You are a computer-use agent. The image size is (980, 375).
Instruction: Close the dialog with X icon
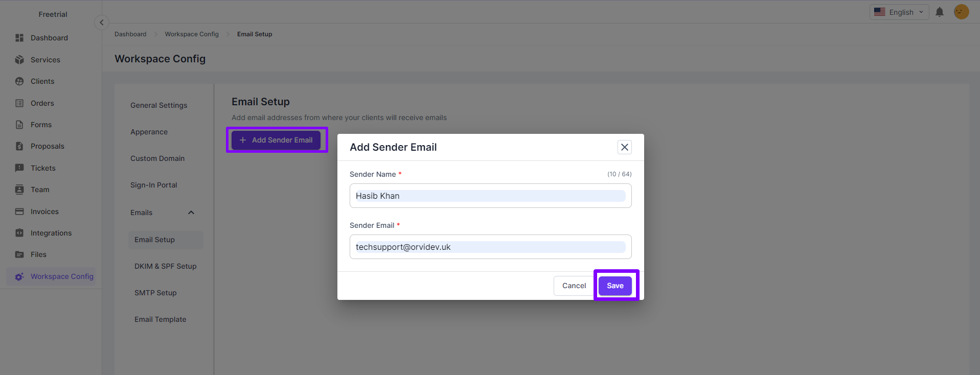[624, 147]
